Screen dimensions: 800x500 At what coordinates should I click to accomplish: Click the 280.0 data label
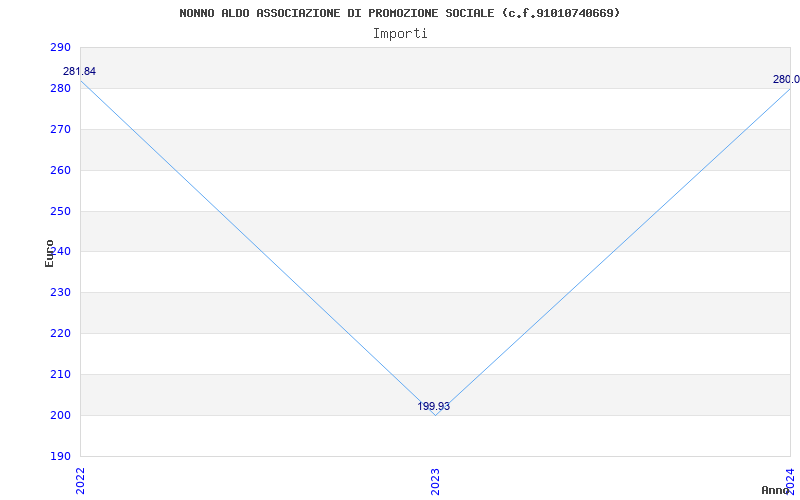[x=786, y=79]
